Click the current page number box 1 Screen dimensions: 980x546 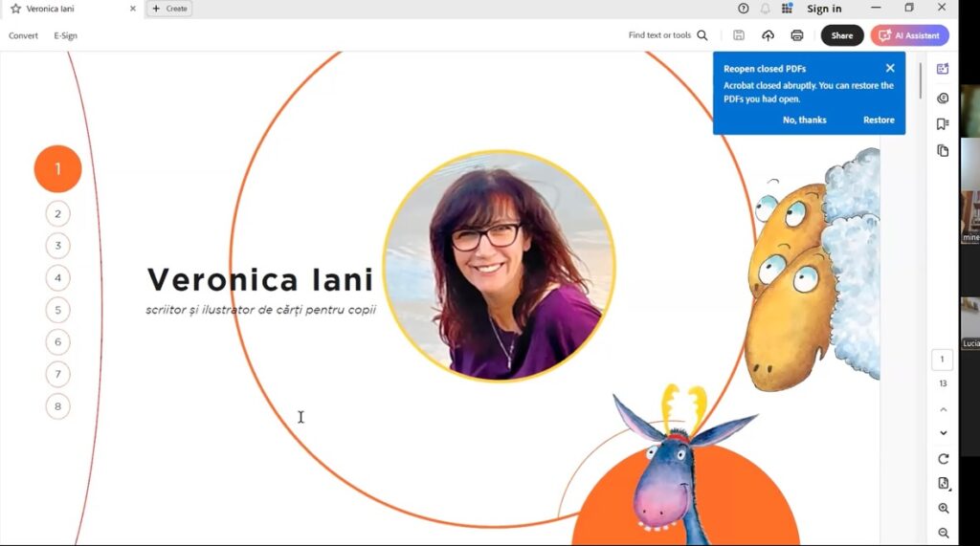click(943, 360)
